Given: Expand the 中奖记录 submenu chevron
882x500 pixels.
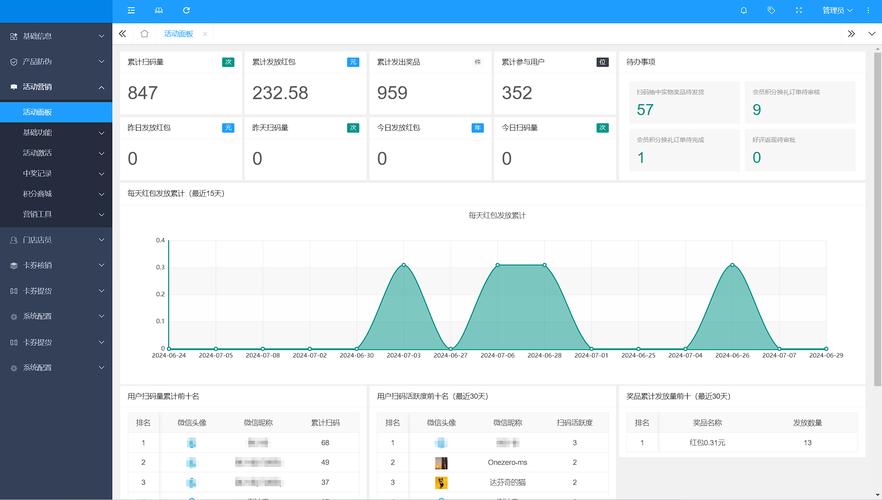Looking at the screenshot, I should [101, 174].
